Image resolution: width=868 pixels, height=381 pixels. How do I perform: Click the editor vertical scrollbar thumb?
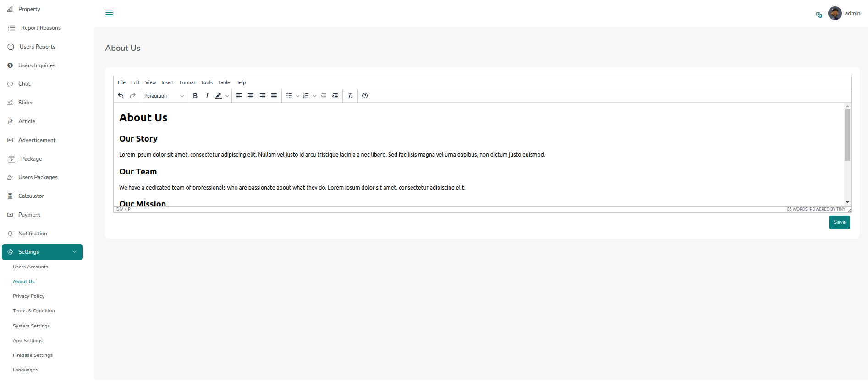847,135
